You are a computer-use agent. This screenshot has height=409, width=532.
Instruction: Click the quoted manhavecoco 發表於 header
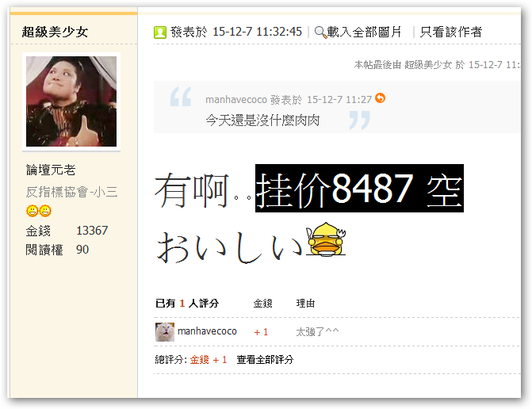289,100
